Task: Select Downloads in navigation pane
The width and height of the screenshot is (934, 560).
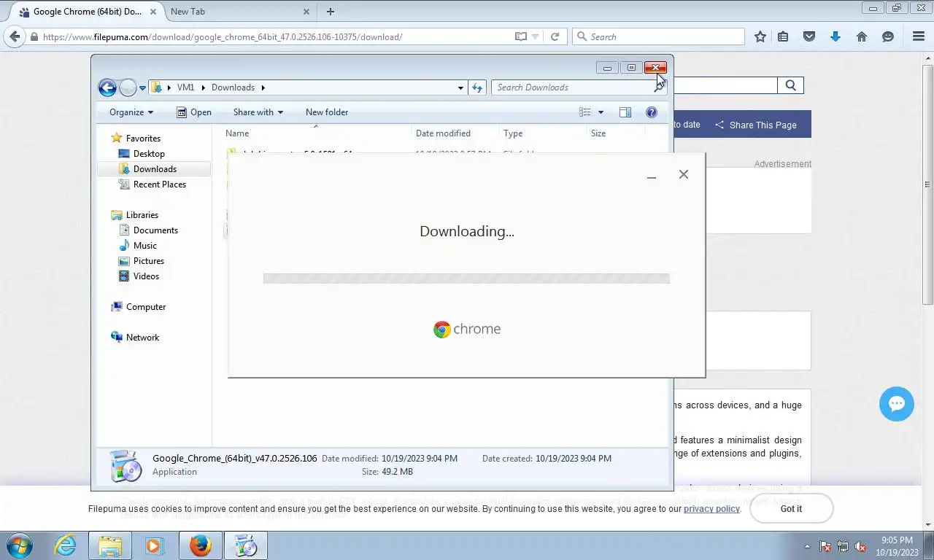Action: click(x=155, y=169)
